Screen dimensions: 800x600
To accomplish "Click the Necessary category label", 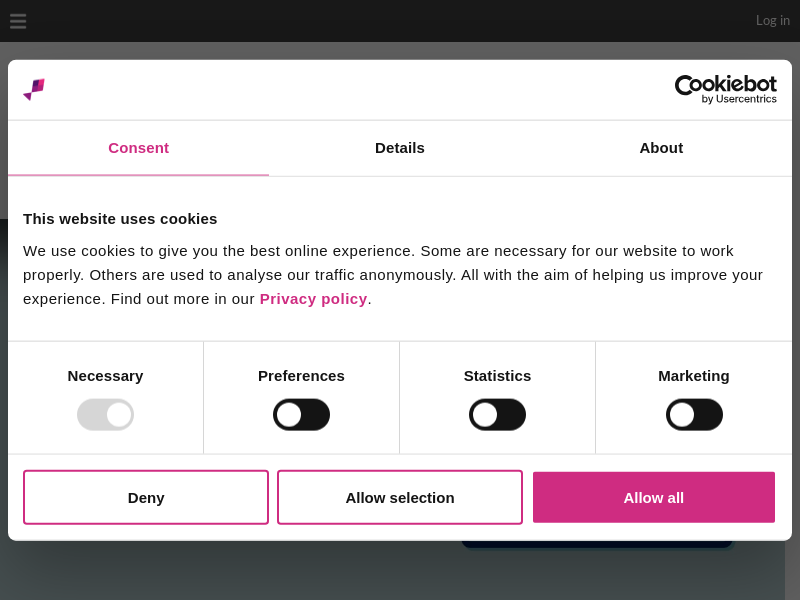I will tap(105, 376).
